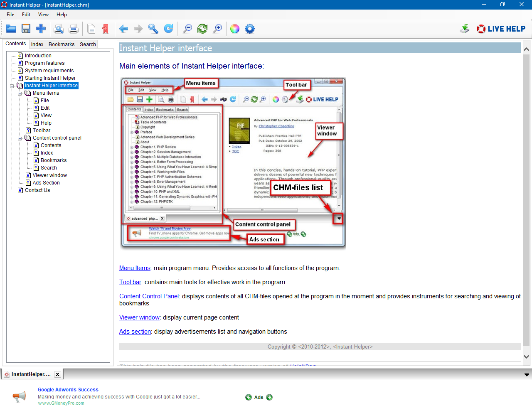Screen dimensions: 532x413
Task: Click the open file folder icon
Action: 11,29
